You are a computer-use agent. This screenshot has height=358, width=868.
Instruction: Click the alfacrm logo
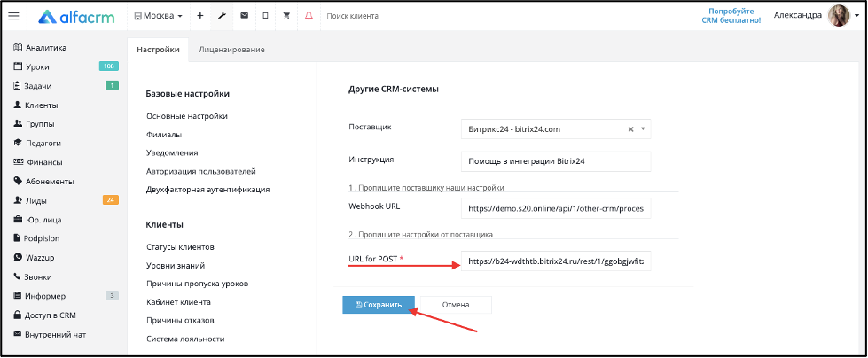[x=76, y=17]
